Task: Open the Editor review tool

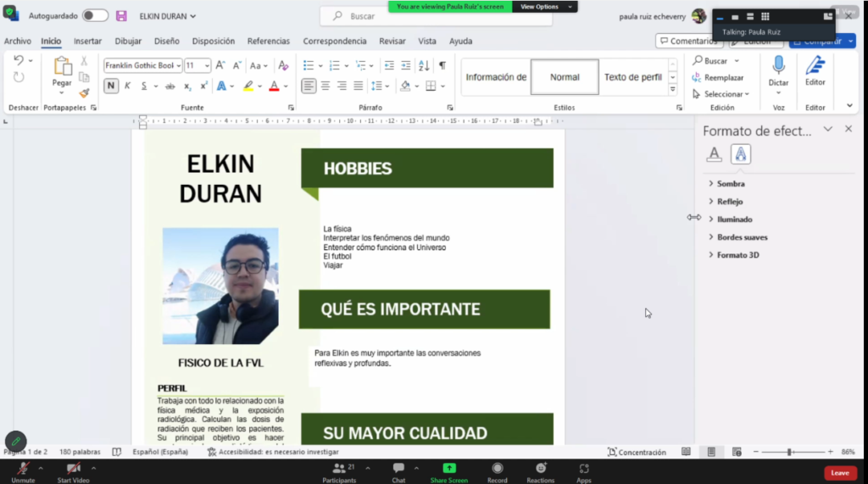Action: tap(815, 66)
